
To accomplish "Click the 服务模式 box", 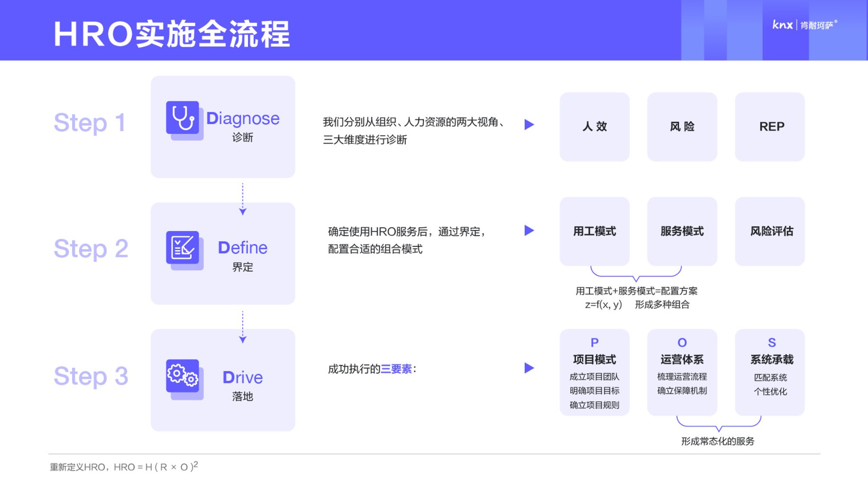I will point(682,231).
